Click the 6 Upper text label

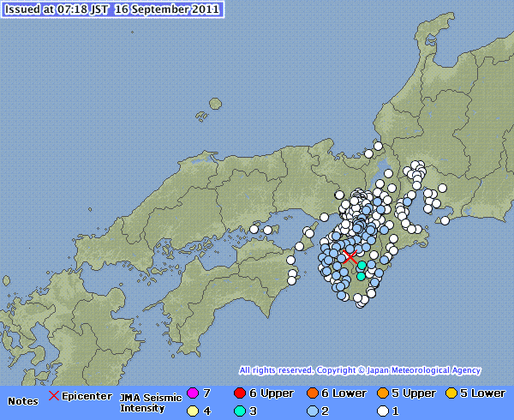271,393
